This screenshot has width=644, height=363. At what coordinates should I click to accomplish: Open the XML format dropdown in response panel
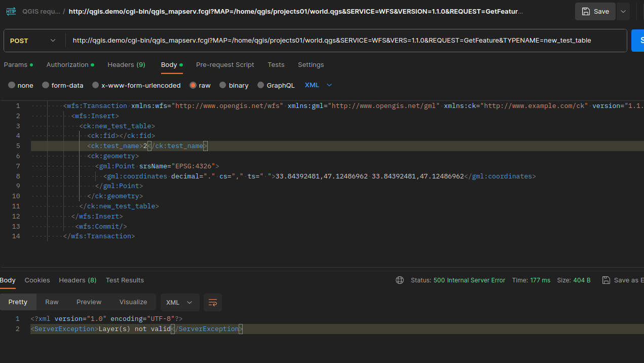(x=179, y=302)
